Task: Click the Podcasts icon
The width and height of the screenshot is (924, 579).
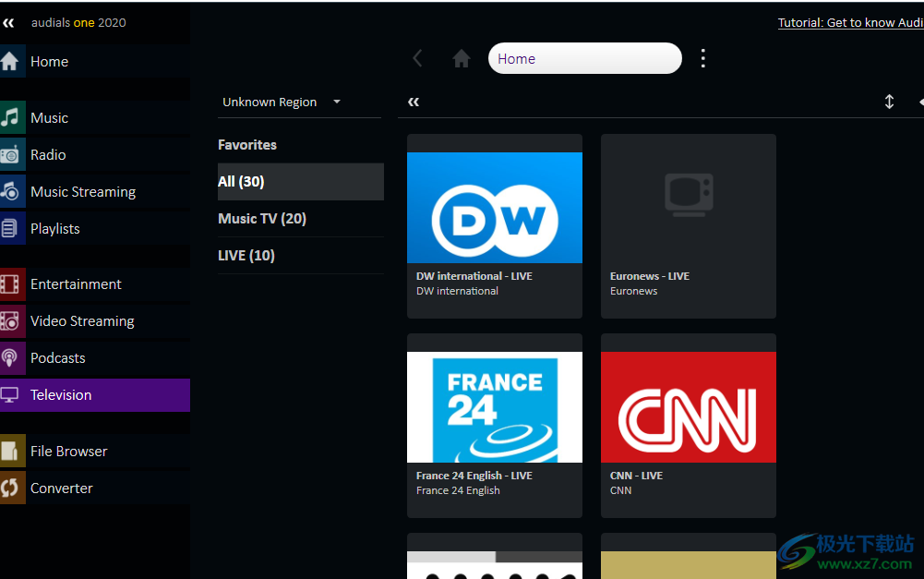Action: point(11,358)
